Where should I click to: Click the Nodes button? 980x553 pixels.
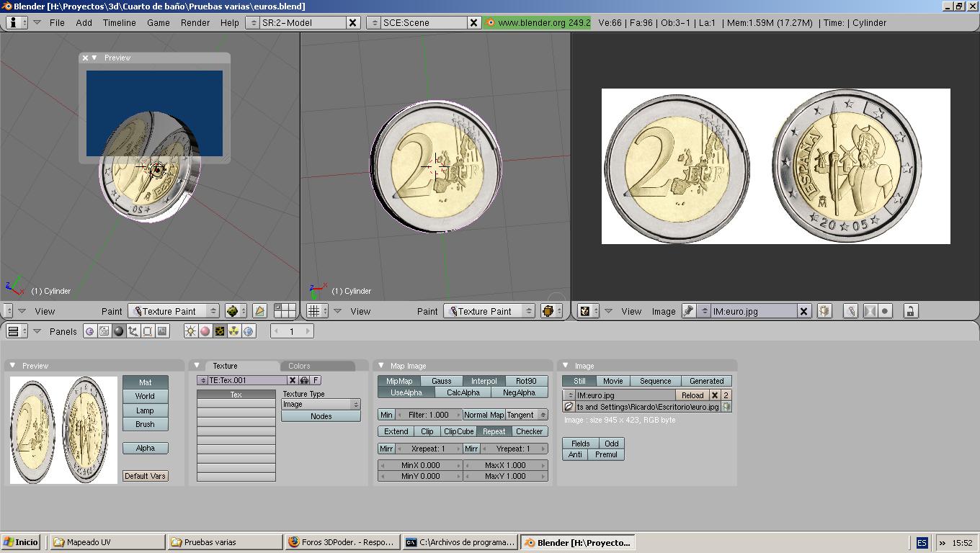321,416
